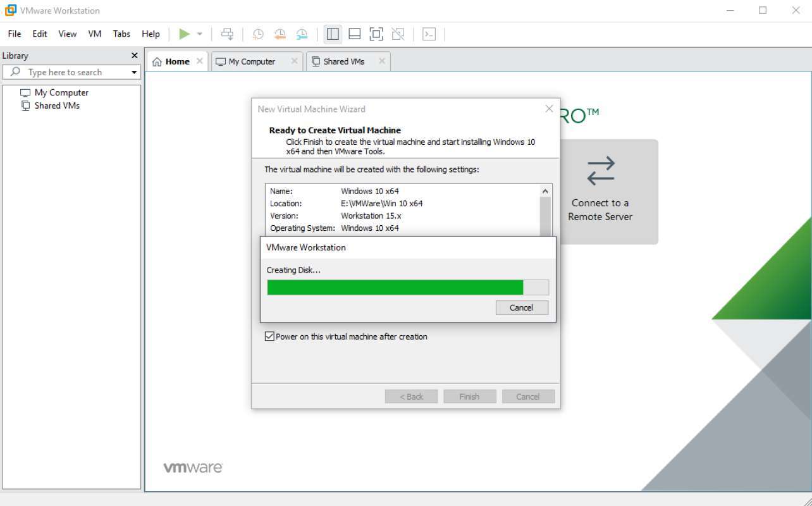812x506 pixels.
Task: Switch to the Shared VMs tab
Action: pyautogui.click(x=343, y=61)
